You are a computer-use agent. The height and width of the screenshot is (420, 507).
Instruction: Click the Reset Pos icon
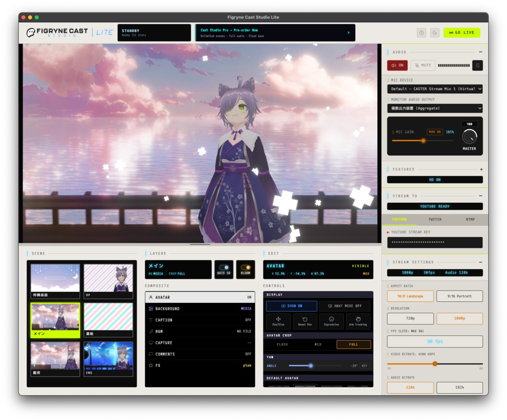click(x=304, y=321)
